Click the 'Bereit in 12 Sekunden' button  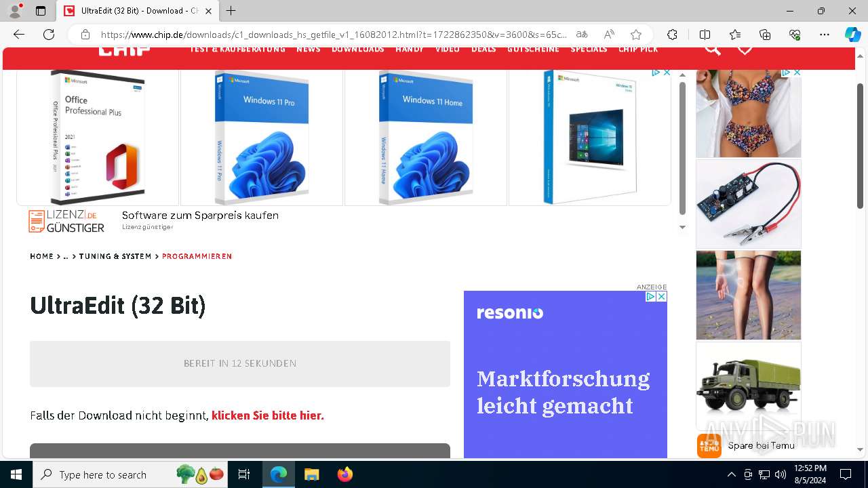240,363
